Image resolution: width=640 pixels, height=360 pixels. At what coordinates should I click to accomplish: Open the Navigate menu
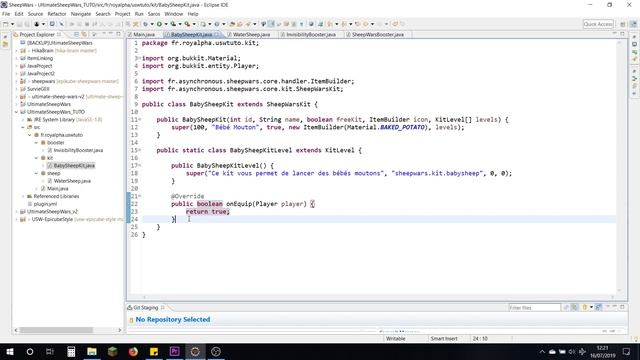(81, 14)
